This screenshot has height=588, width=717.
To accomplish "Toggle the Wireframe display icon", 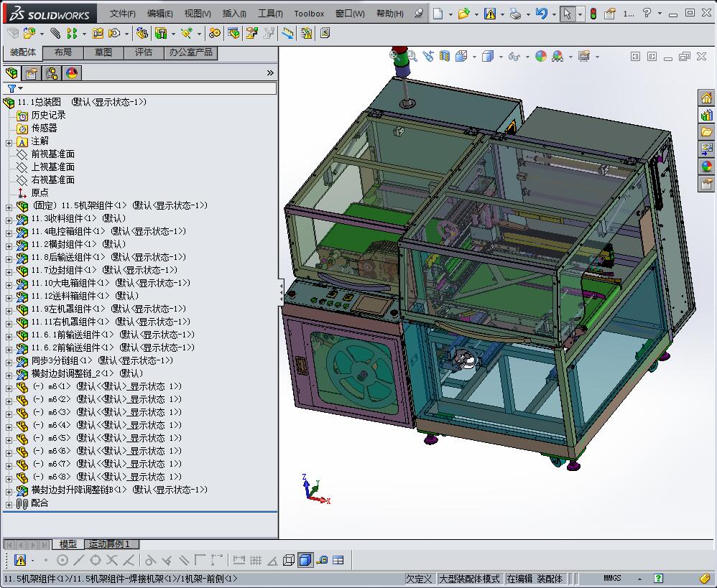I will 289,560.
